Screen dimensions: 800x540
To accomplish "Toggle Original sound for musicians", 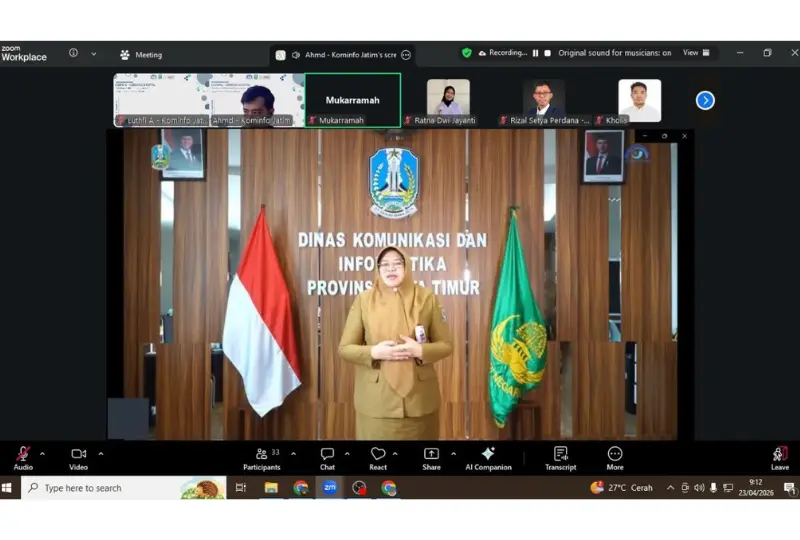I will coord(614,53).
